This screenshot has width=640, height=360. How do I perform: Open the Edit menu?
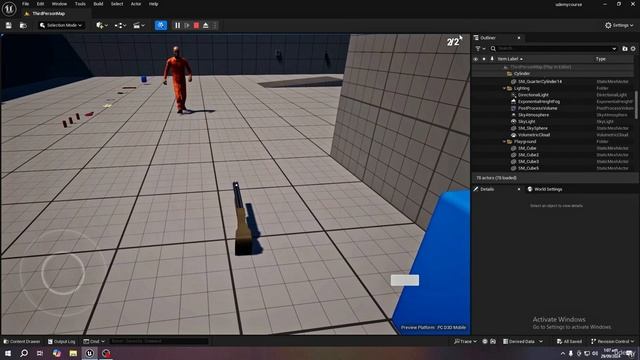(x=40, y=4)
